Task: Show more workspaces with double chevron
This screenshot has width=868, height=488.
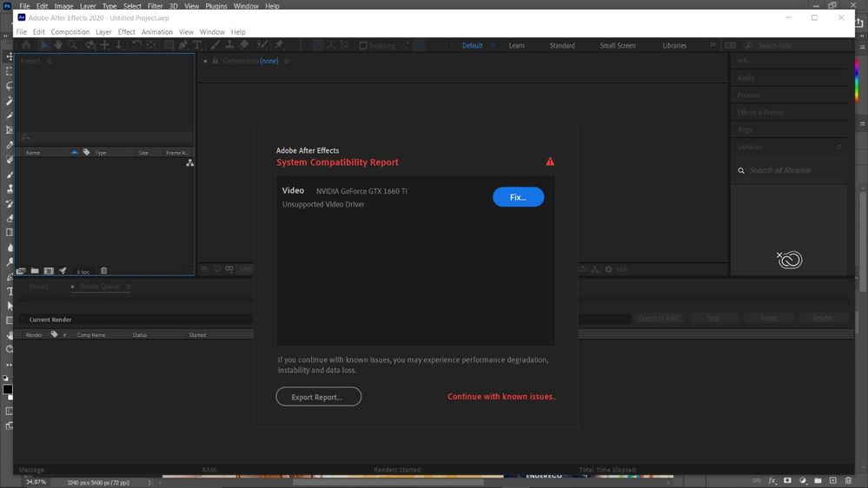Action: (x=712, y=45)
